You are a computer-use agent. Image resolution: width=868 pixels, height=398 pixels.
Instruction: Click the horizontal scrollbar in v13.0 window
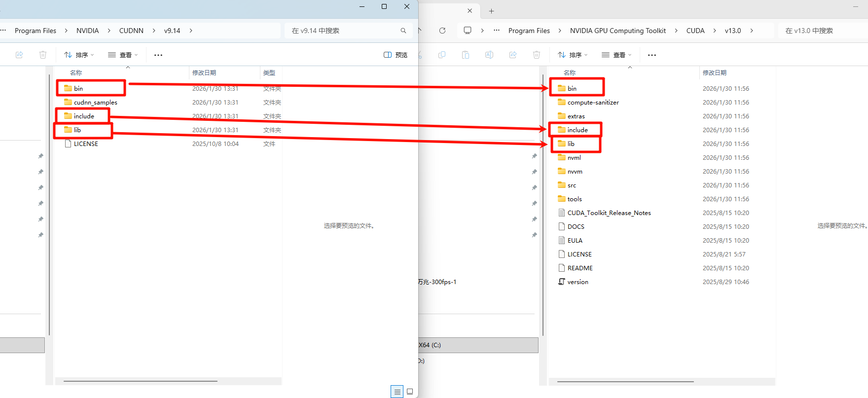pyautogui.click(x=625, y=381)
